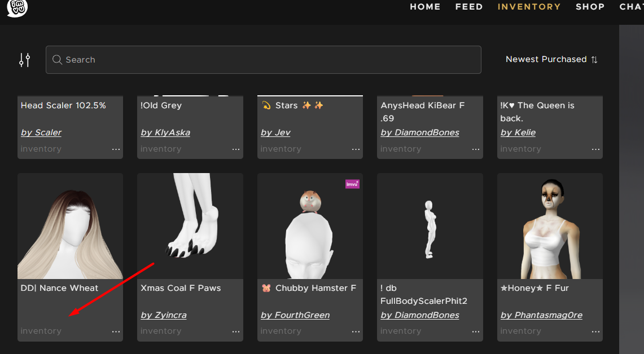Image resolution: width=644 pixels, height=354 pixels.
Task: Open the CHAT tab
Action: 631,7
